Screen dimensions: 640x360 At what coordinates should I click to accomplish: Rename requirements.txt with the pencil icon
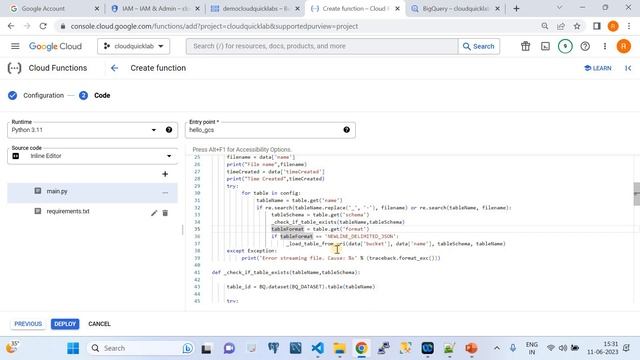(x=154, y=213)
